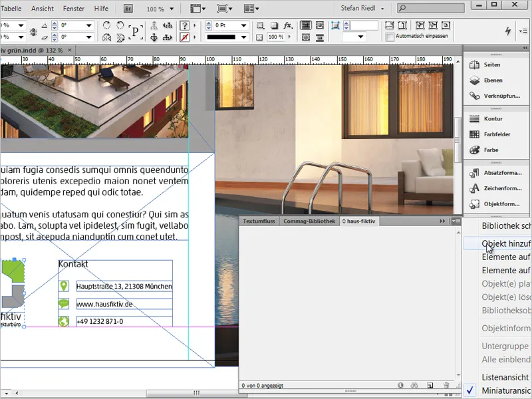Open the Stefan Riedl workspace dropdown
The image size is (532, 399).
(362, 8)
